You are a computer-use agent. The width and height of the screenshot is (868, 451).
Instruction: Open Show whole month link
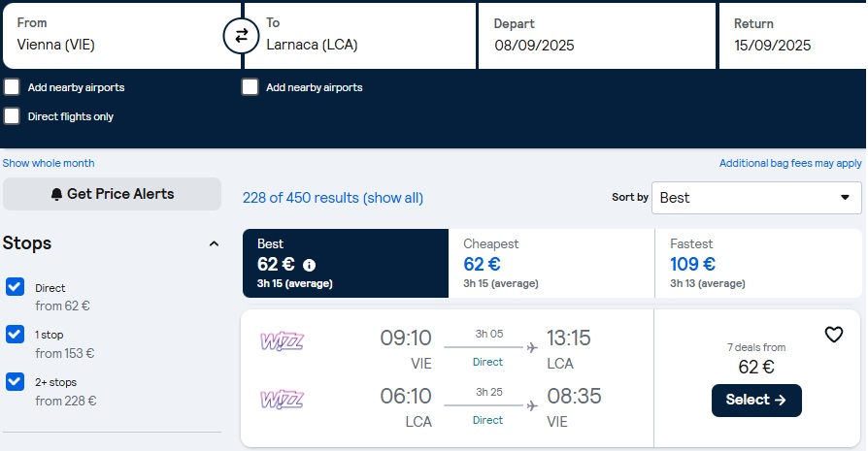coord(49,163)
